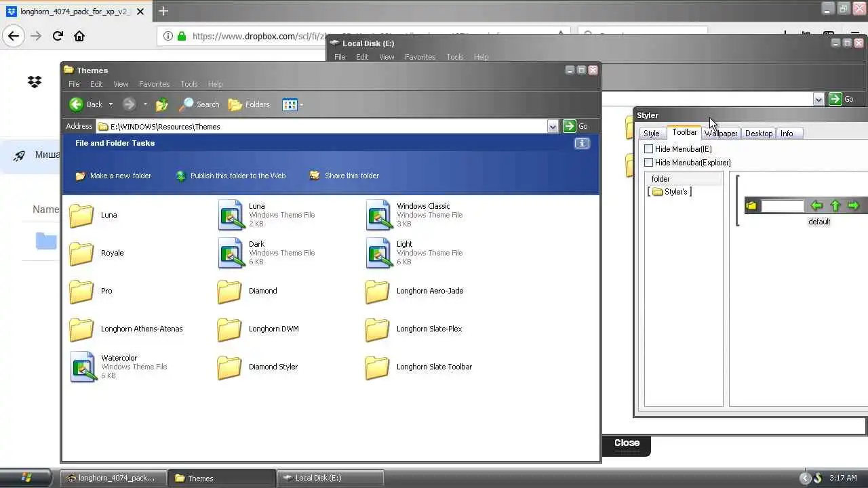This screenshot has width=868, height=488.
Task: Click Go next to Themes address bar
Action: coord(576,126)
